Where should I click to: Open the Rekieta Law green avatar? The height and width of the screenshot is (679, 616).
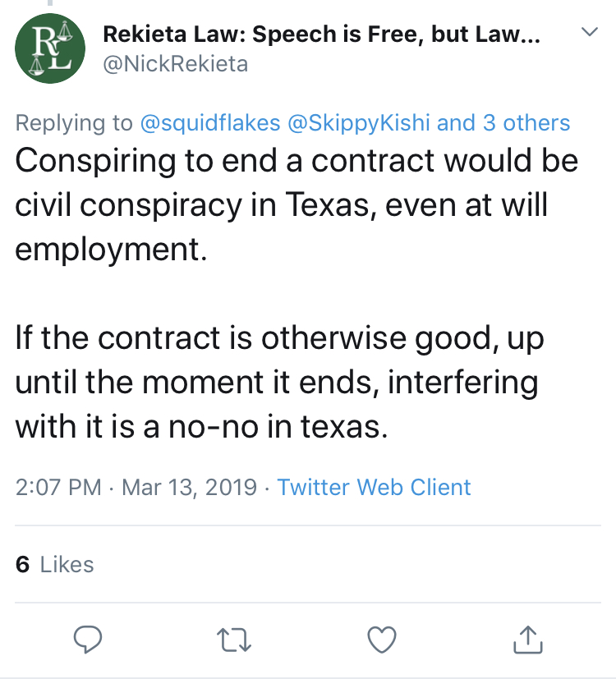(50, 48)
